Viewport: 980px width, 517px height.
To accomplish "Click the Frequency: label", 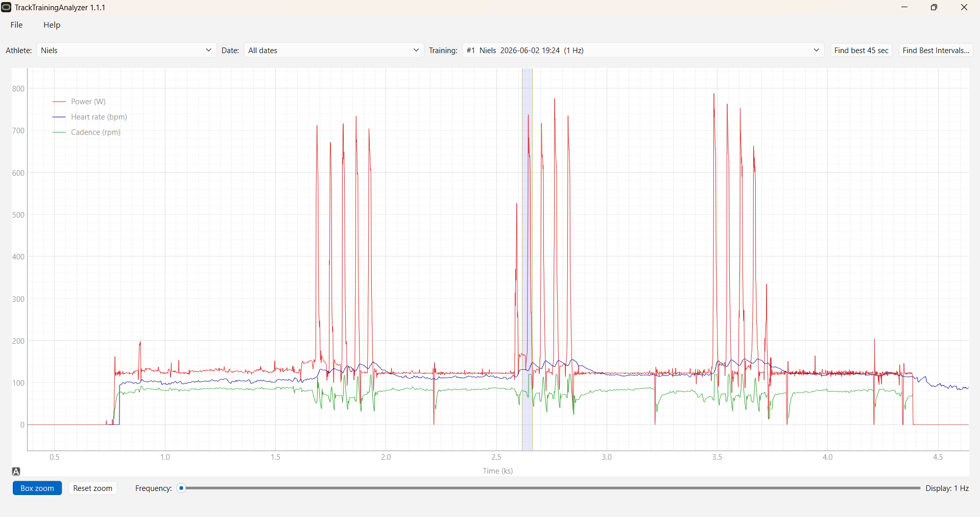I will (153, 488).
